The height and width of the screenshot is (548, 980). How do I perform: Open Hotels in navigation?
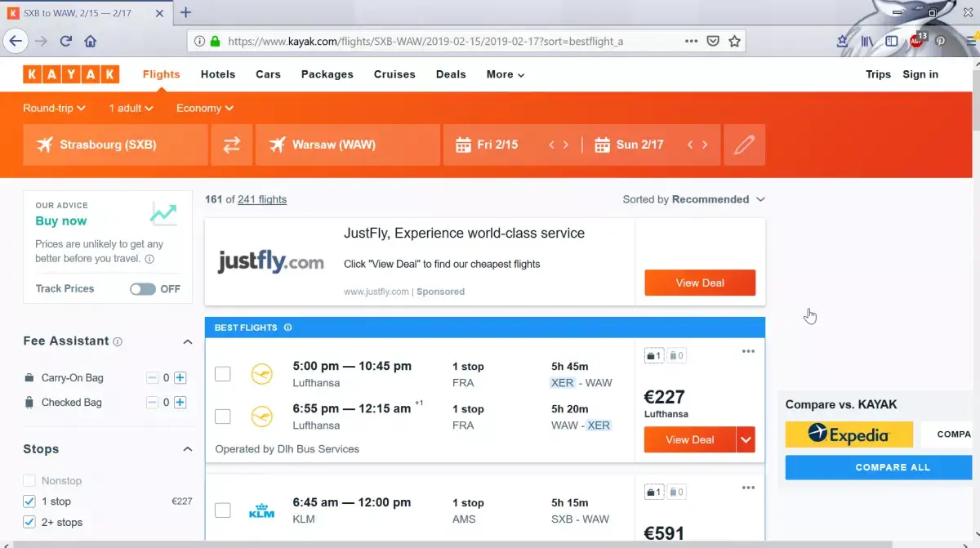click(x=218, y=74)
